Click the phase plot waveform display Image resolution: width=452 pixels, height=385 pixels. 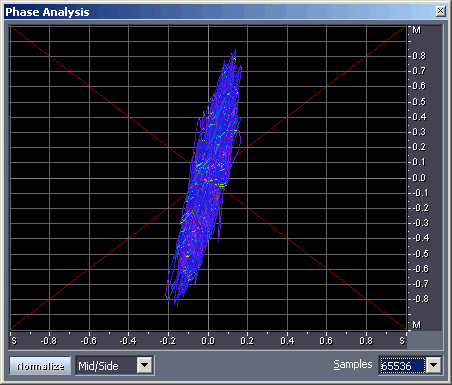[208, 178]
